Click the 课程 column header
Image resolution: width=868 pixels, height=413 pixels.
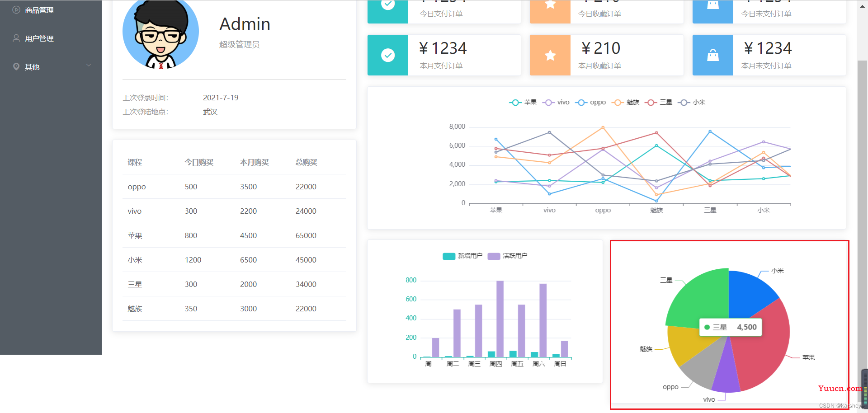click(135, 162)
